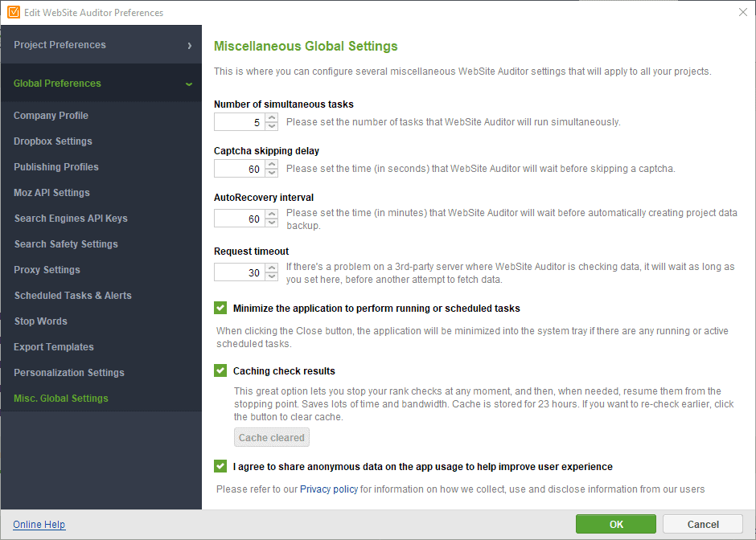Confirm settings with OK button

(616, 524)
